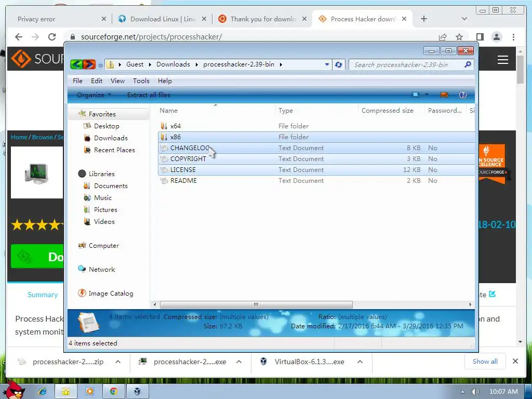Screen dimensions: 532x399
Task: Open the Help menu
Action: (165, 81)
